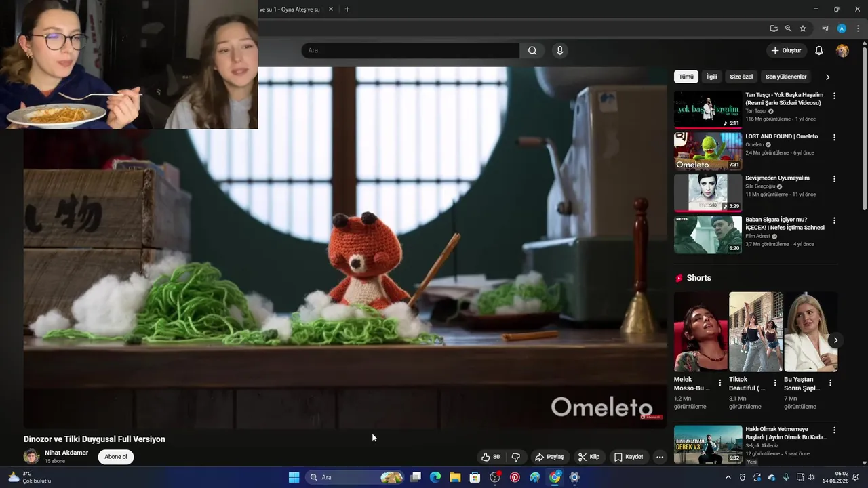This screenshot has width=868, height=488.
Task: Open a new browser tab
Action: pyautogui.click(x=347, y=9)
